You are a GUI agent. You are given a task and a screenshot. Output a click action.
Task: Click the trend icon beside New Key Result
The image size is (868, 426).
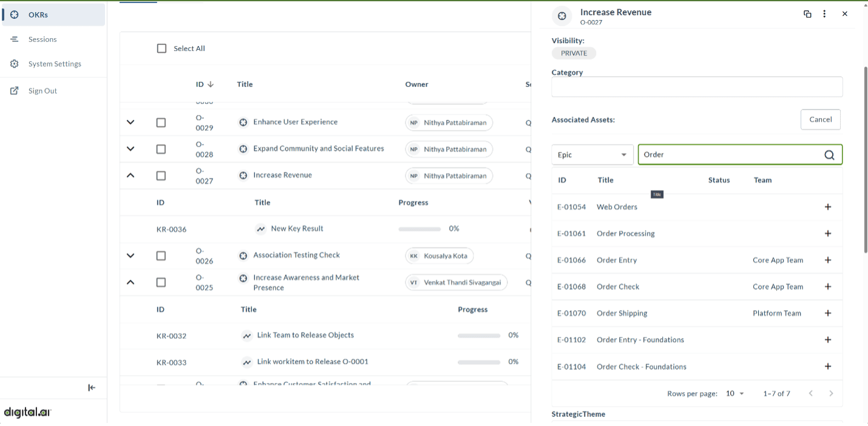click(261, 229)
